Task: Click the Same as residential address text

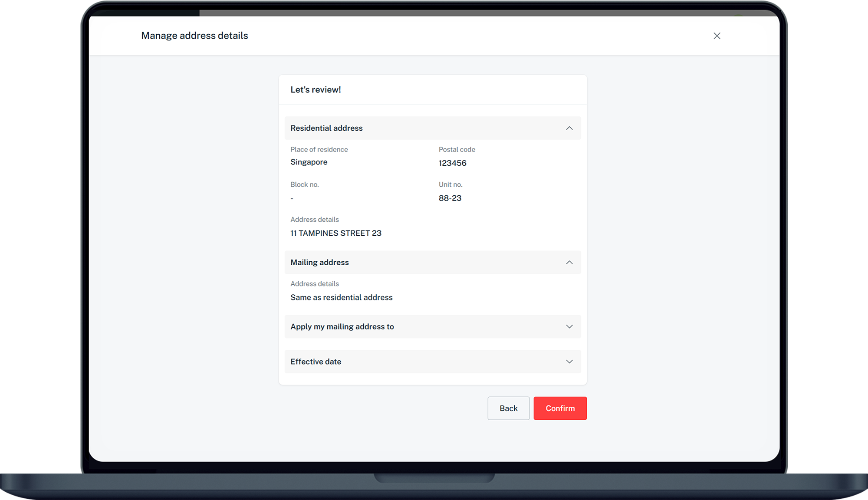Action: pos(341,297)
